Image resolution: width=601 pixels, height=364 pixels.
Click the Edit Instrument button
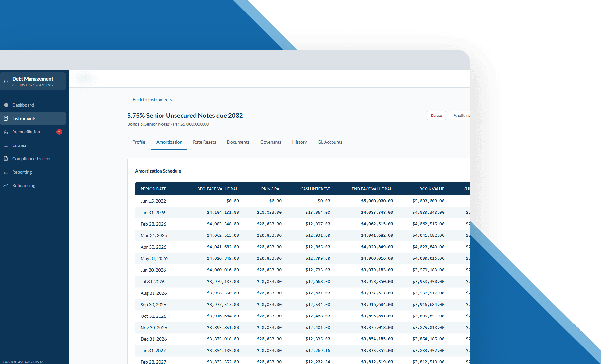(460, 116)
